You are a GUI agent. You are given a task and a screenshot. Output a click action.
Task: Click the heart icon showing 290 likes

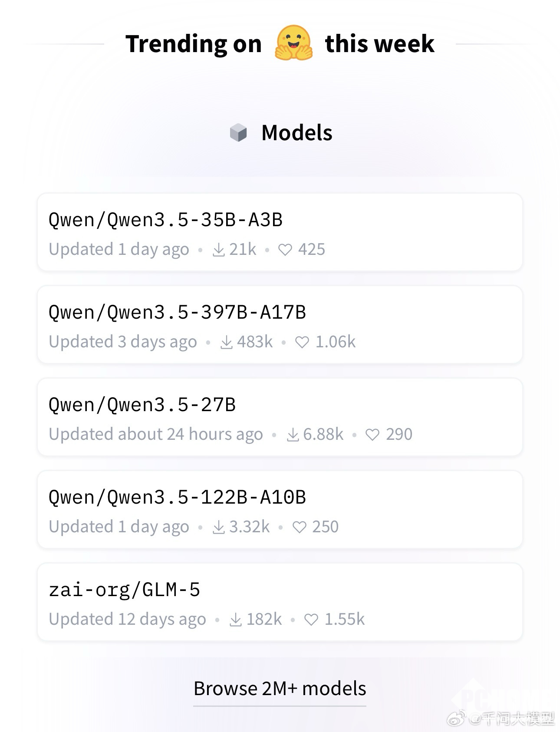tap(372, 435)
